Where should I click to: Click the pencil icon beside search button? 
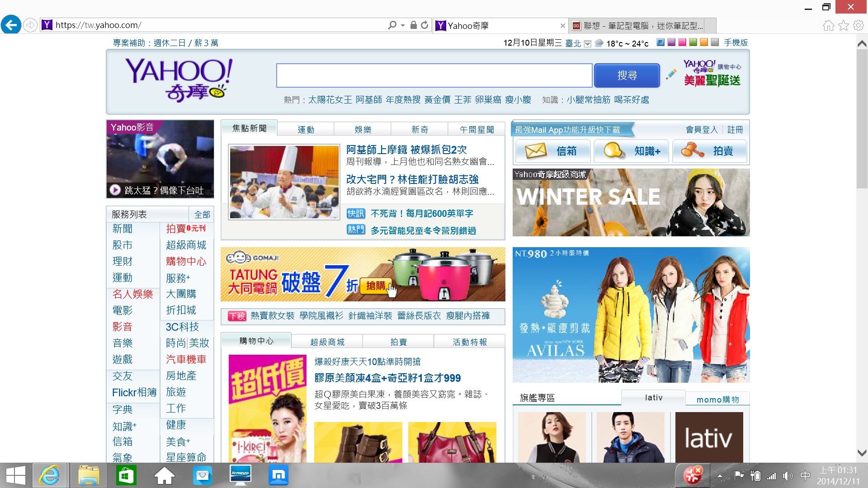(671, 74)
